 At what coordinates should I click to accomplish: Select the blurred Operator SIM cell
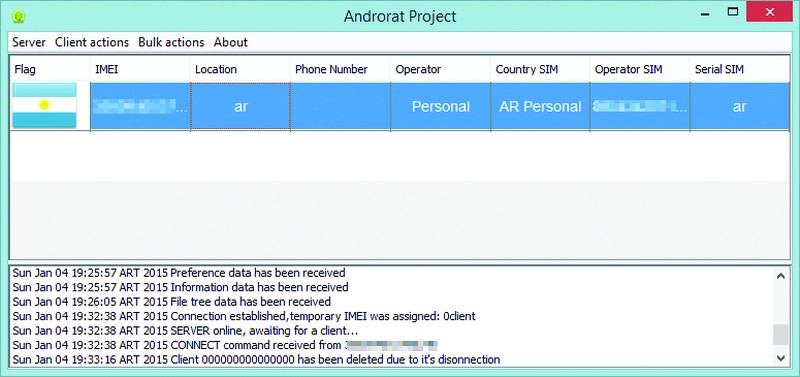pos(640,107)
